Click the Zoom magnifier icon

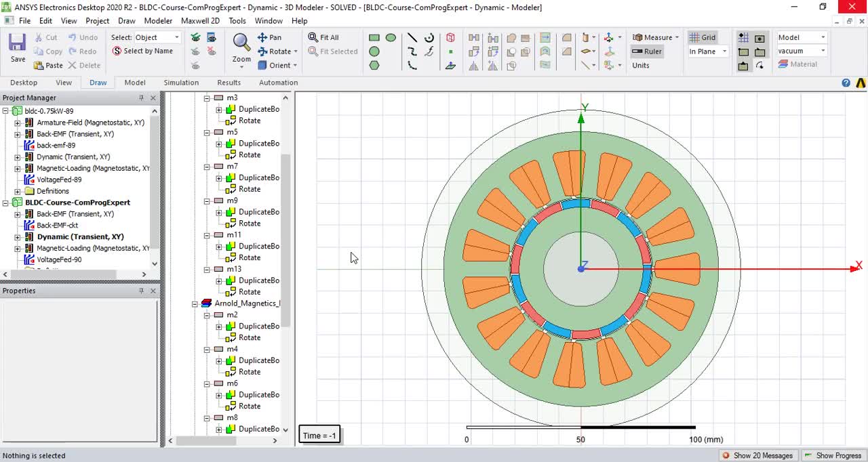coord(241,43)
